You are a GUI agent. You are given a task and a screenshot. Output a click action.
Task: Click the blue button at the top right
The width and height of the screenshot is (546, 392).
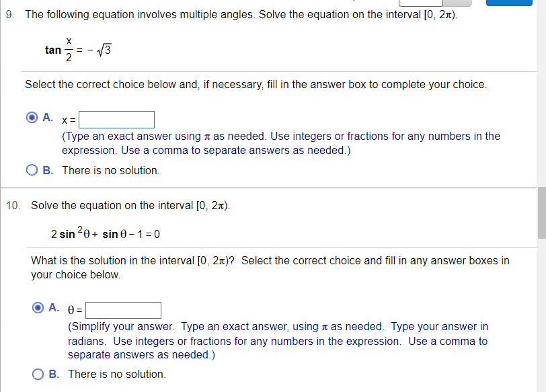click(x=509, y=3)
